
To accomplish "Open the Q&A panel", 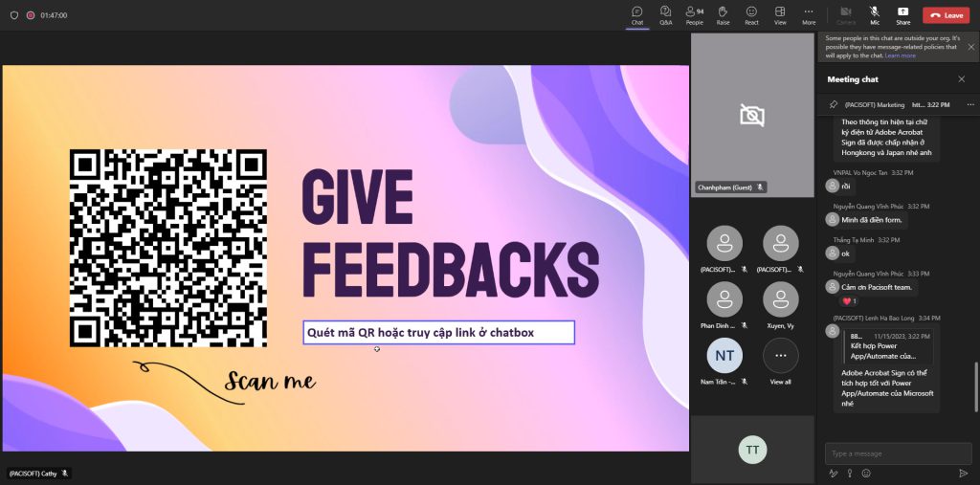I will click(x=666, y=15).
